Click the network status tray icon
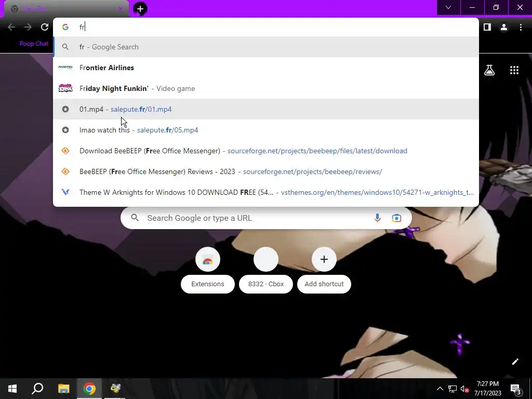532x399 pixels. coord(453,389)
